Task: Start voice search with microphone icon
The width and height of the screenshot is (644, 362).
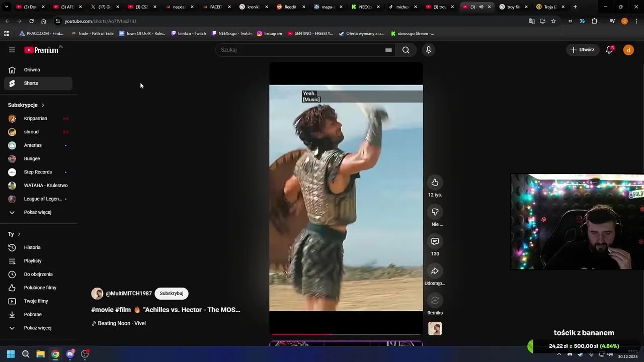Action: 428,50
